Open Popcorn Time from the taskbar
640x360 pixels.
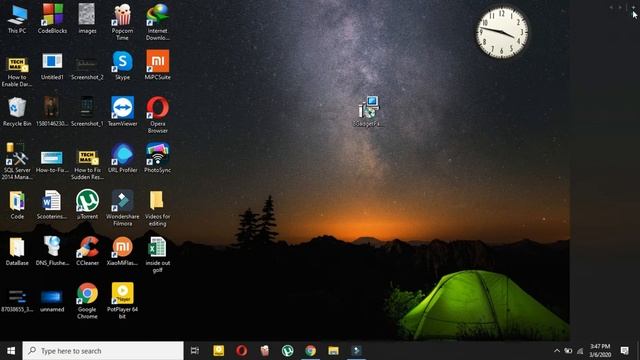coord(264,351)
